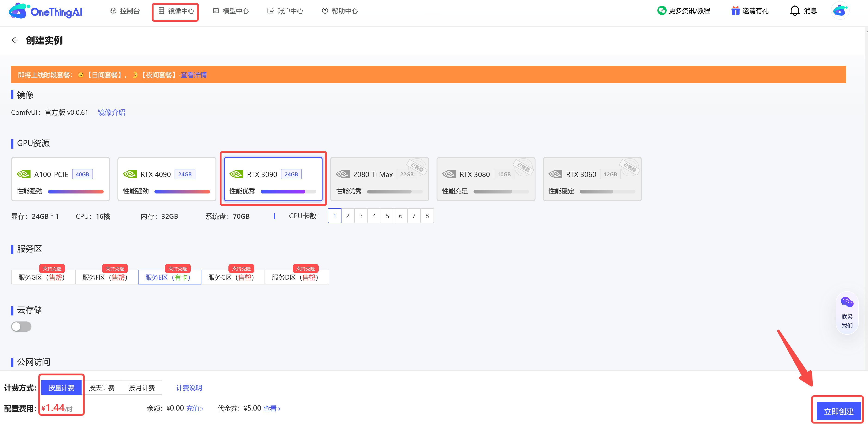This screenshot has width=868, height=424.
Task: Select 按月计费 monthly billing
Action: pos(142,388)
